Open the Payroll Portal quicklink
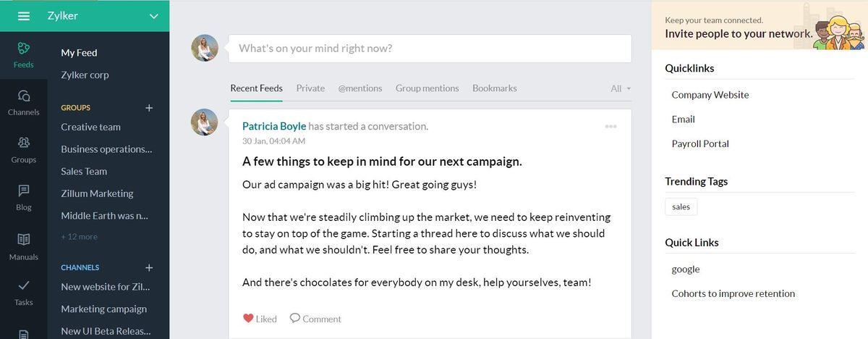This screenshot has height=339, width=868. tap(700, 143)
